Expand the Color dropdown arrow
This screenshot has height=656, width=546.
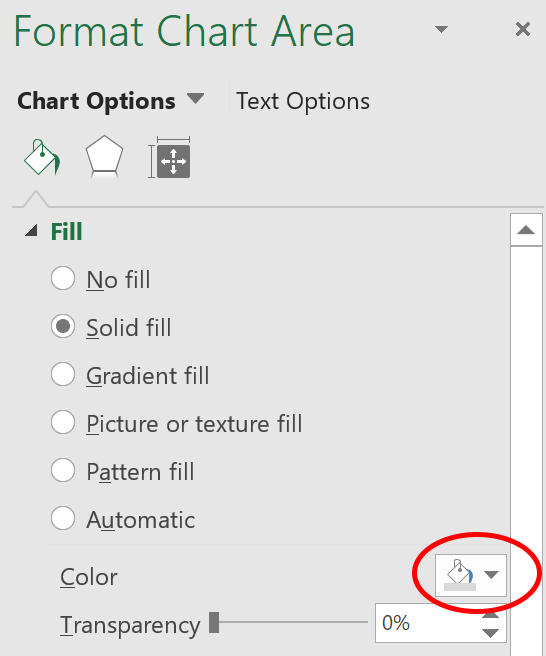(x=491, y=575)
